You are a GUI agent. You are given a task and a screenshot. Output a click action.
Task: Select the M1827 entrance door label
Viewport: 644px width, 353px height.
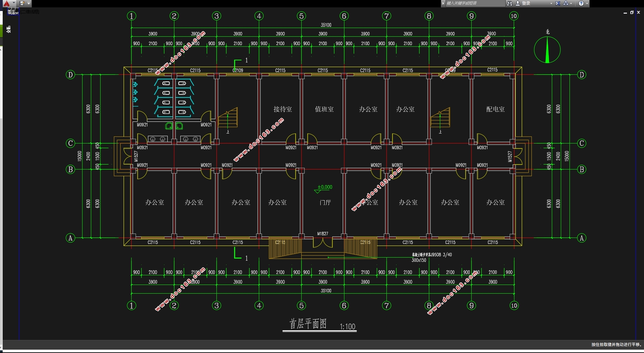coord(323,234)
